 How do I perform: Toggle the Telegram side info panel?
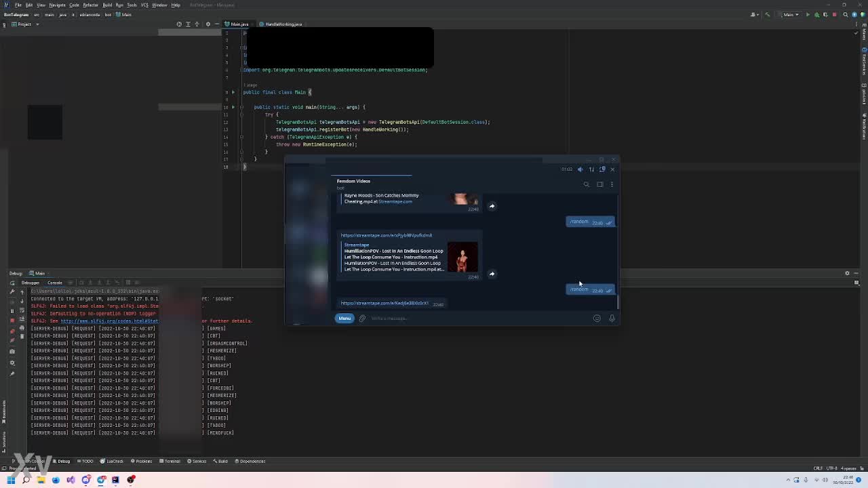pos(599,184)
